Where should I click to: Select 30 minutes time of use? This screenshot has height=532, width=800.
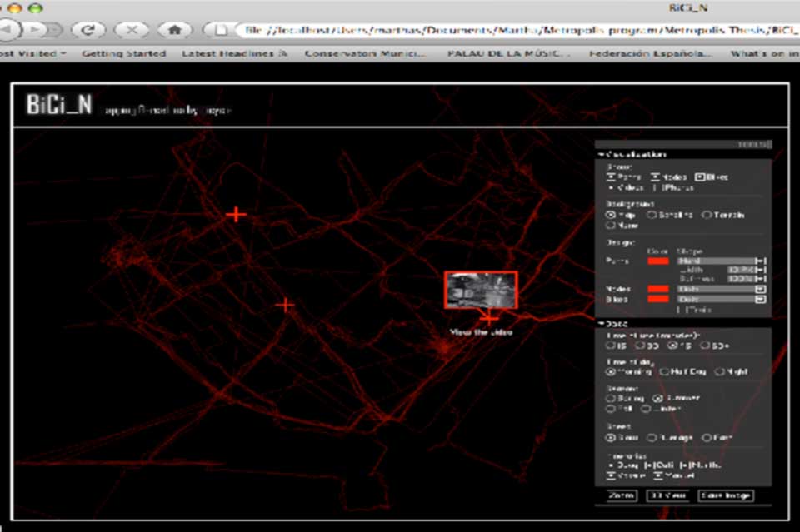[x=640, y=346]
